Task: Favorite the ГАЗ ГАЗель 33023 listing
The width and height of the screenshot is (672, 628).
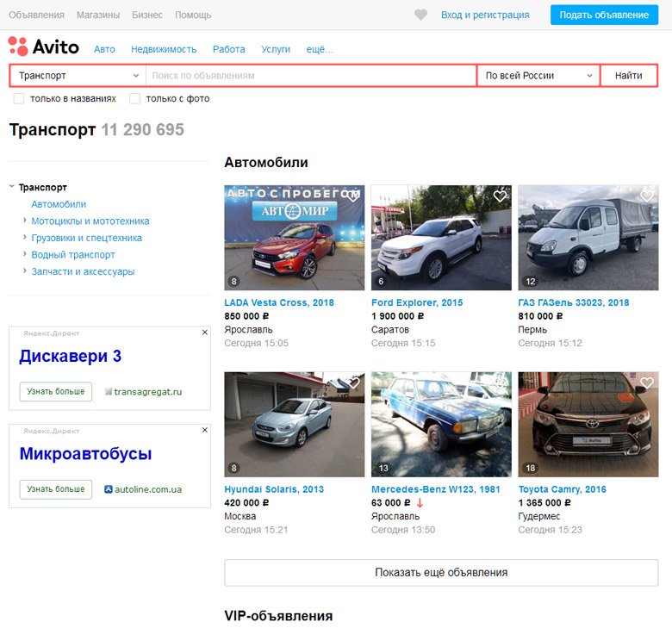Action: pyautogui.click(x=647, y=196)
